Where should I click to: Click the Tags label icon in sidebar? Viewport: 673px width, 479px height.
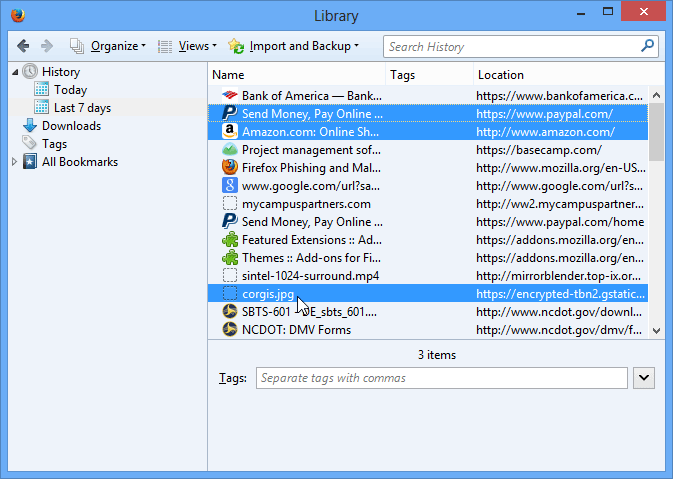pos(29,143)
